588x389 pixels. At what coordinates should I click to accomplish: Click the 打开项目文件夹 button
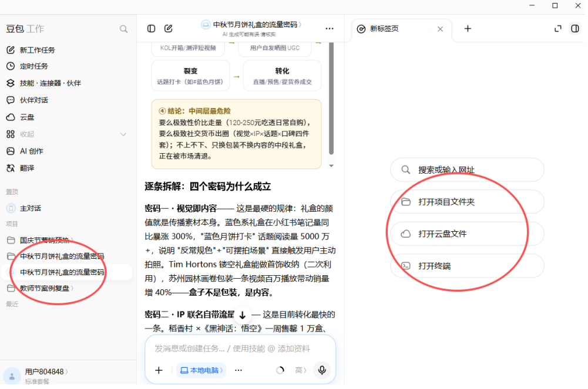point(467,202)
